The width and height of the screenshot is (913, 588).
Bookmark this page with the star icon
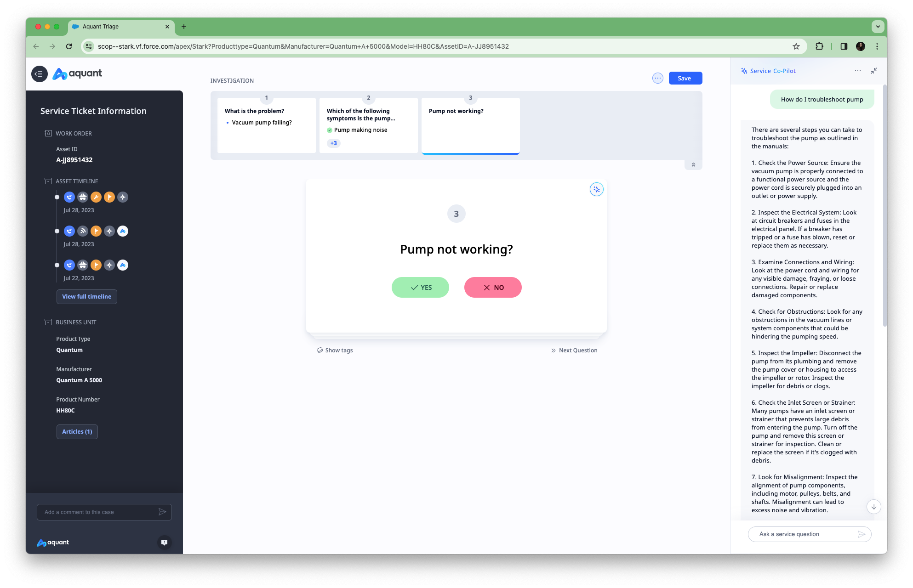(x=796, y=46)
